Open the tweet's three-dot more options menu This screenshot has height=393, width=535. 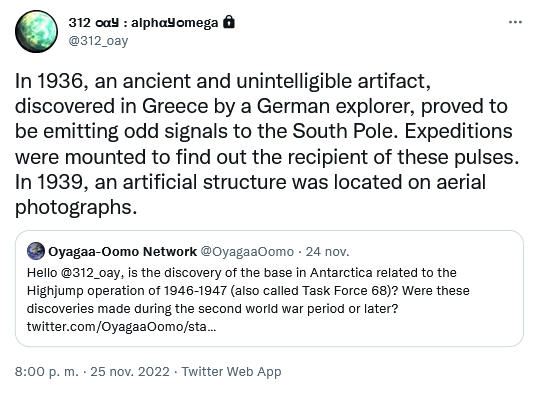[x=515, y=23]
